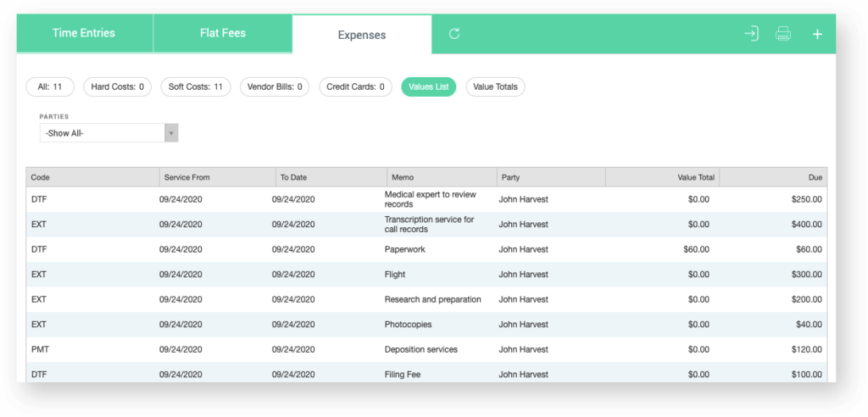The width and height of the screenshot is (868, 417).
Task: Sort by the To Date column header
Action: (331, 178)
